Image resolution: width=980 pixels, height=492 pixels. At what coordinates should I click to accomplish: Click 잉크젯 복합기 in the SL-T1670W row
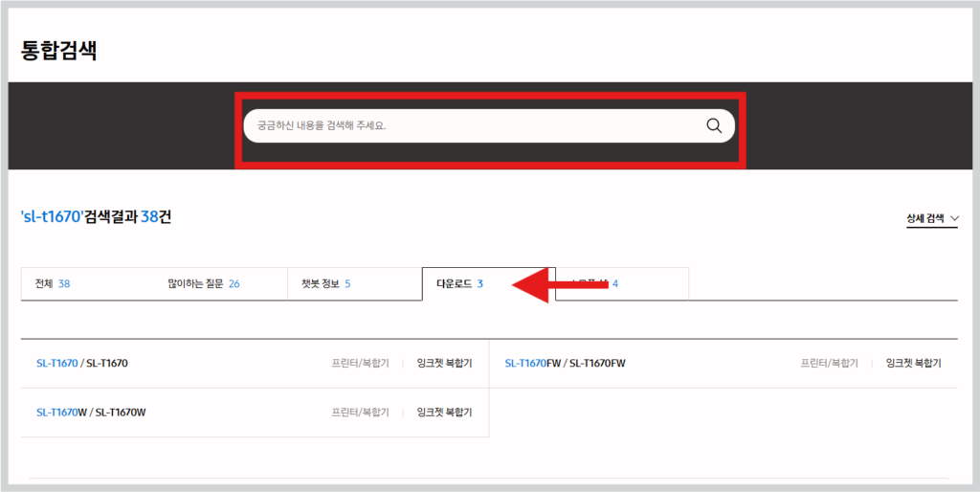click(x=444, y=412)
